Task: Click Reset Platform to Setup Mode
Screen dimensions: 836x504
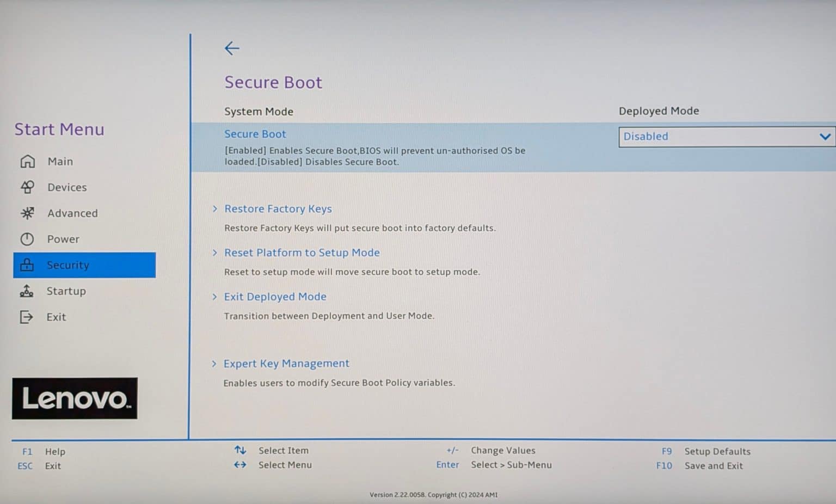Action: pos(302,253)
